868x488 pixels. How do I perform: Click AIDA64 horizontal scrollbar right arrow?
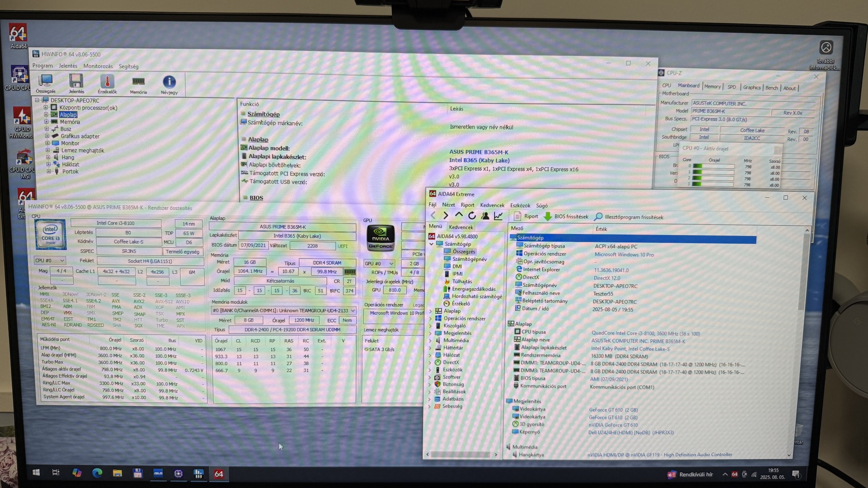point(496,455)
